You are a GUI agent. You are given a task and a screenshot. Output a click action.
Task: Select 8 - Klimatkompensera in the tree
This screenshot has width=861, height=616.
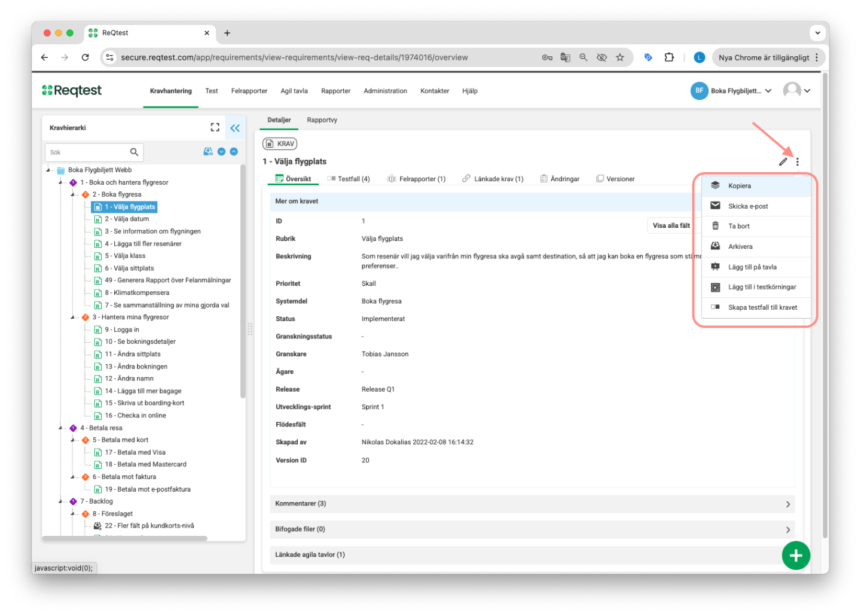[x=137, y=292]
